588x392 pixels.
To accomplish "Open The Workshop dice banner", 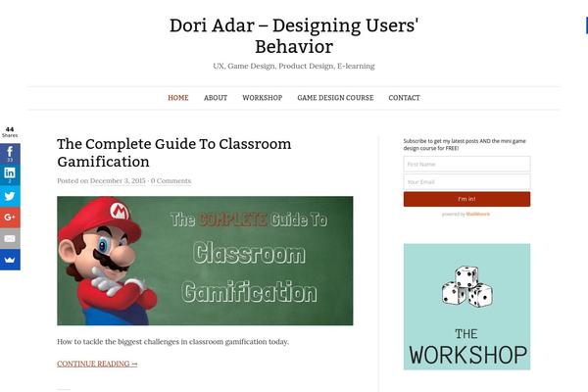I will (466, 307).
